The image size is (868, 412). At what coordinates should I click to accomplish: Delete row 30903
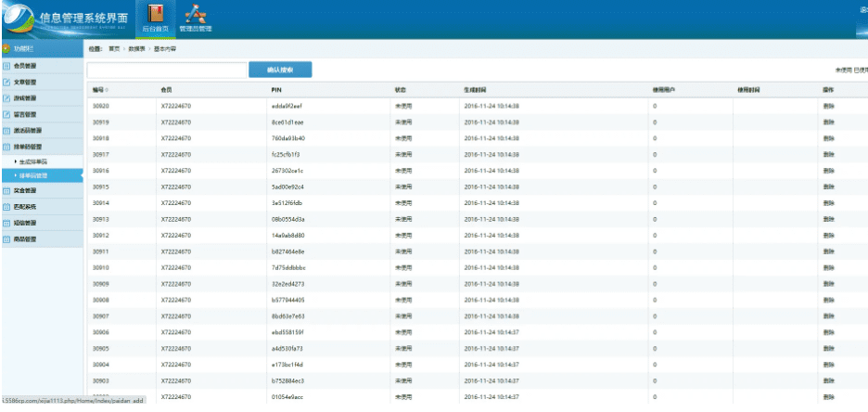[829, 381]
